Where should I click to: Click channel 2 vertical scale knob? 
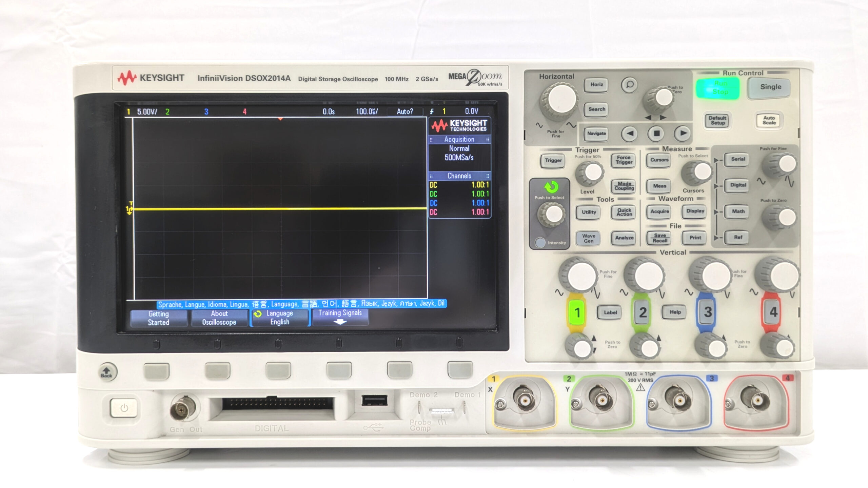[645, 275]
